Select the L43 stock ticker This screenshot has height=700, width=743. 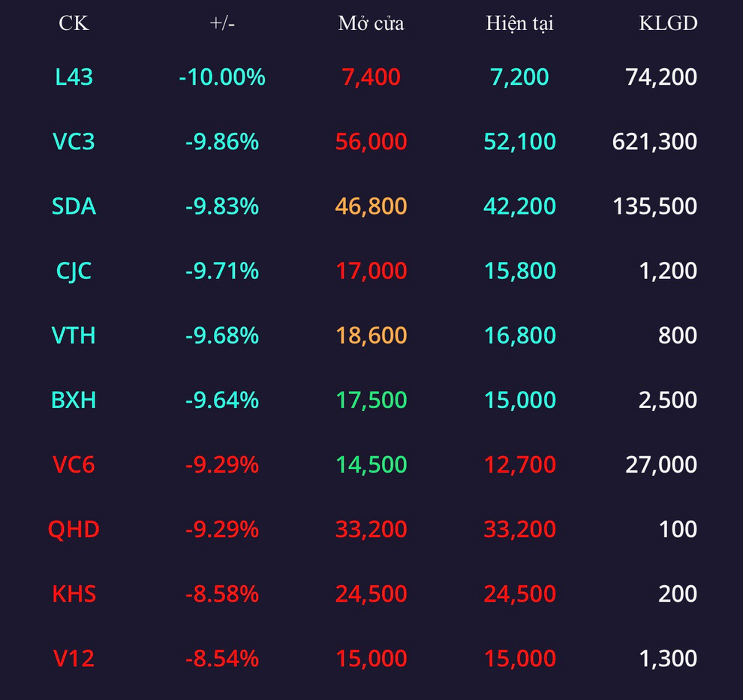pyautogui.click(x=74, y=77)
